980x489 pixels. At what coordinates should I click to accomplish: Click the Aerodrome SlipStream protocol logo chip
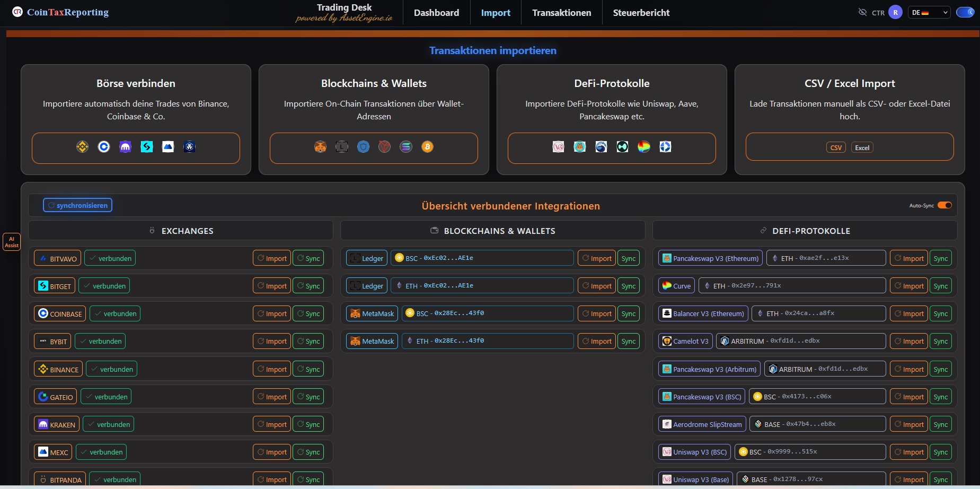point(702,424)
